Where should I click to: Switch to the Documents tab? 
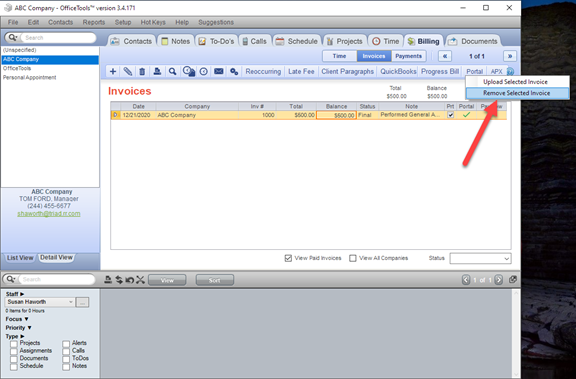pos(473,41)
